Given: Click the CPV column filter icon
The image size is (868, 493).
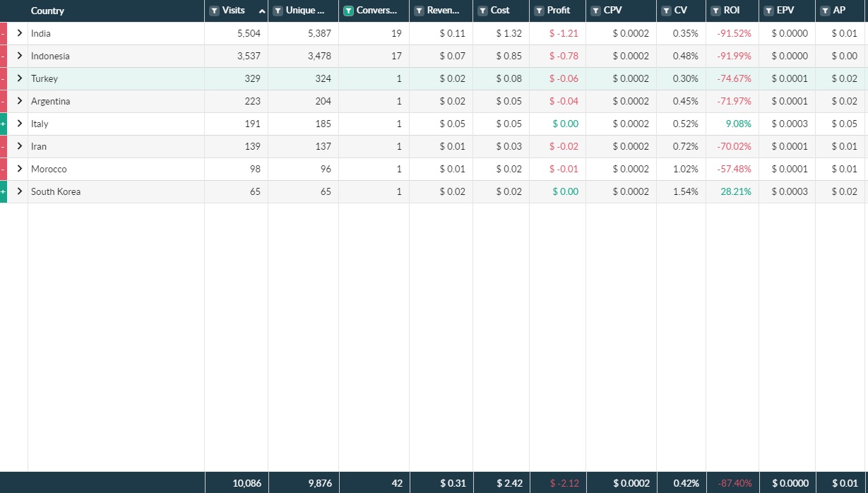Looking at the screenshot, I should 595,11.
